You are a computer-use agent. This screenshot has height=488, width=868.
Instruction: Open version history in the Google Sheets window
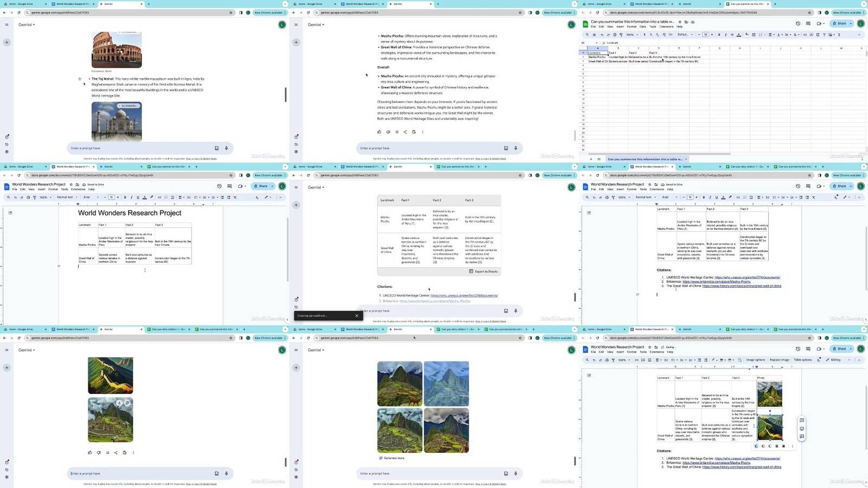798,23
